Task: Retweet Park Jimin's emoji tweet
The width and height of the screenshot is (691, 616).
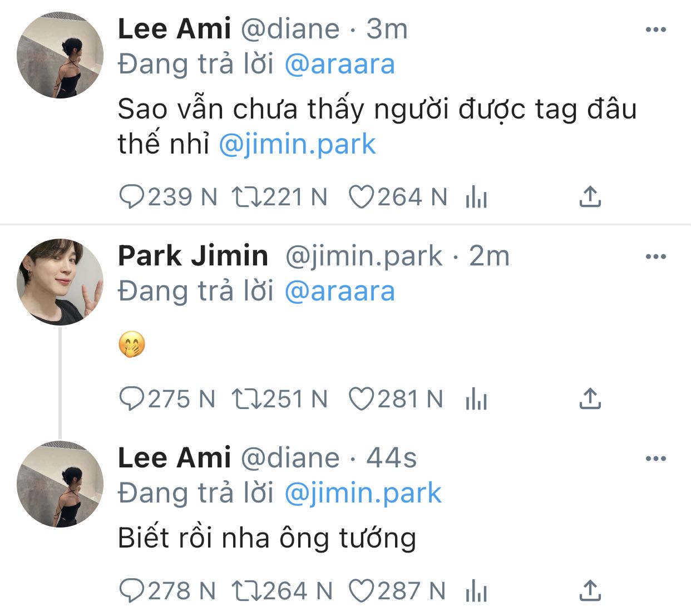Action: pos(246,400)
